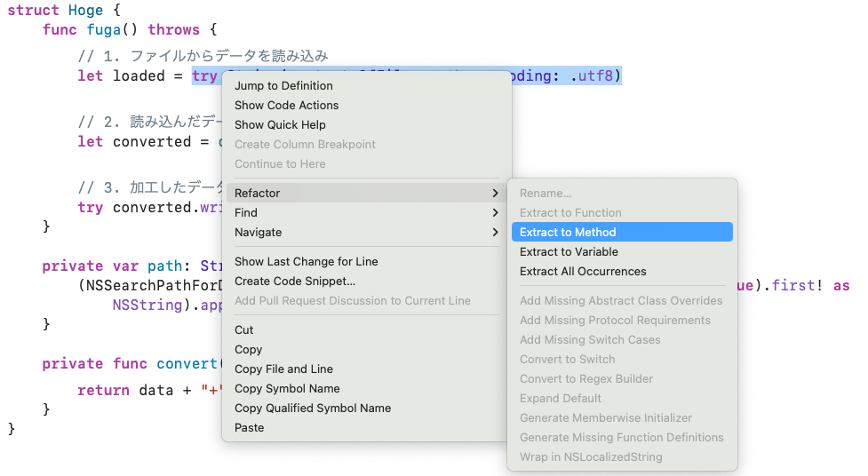Click the '.utf8)' code text
This screenshot has width=868, height=476.
point(596,75)
